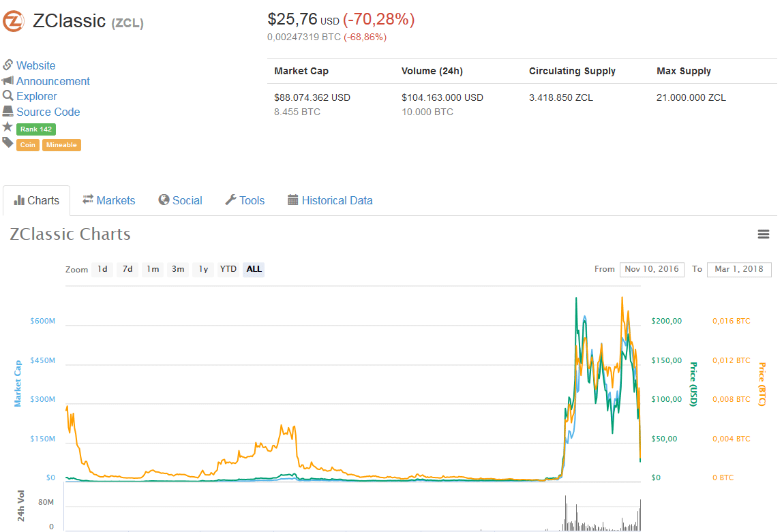Click the 24h Vol axis label
The width and height of the screenshot is (782, 532).
(x=21, y=506)
